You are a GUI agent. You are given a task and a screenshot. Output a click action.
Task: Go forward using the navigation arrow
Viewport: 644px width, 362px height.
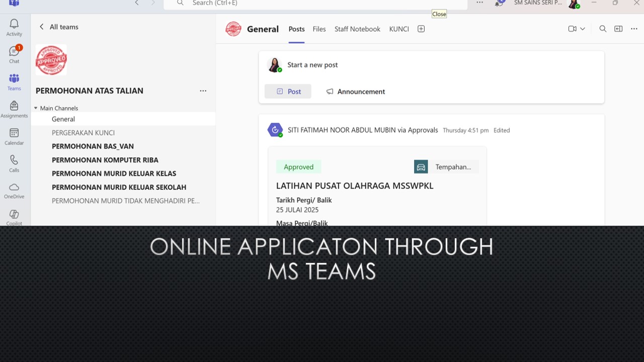click(x=153, y=3)
